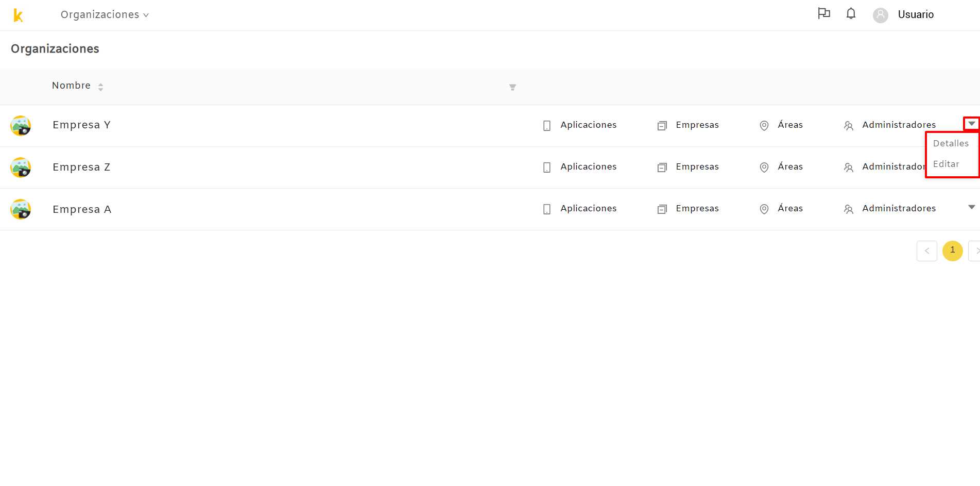Click the Empresa A logo thumbnail
This screenshot has width=980, height=486.
(21, 209)
